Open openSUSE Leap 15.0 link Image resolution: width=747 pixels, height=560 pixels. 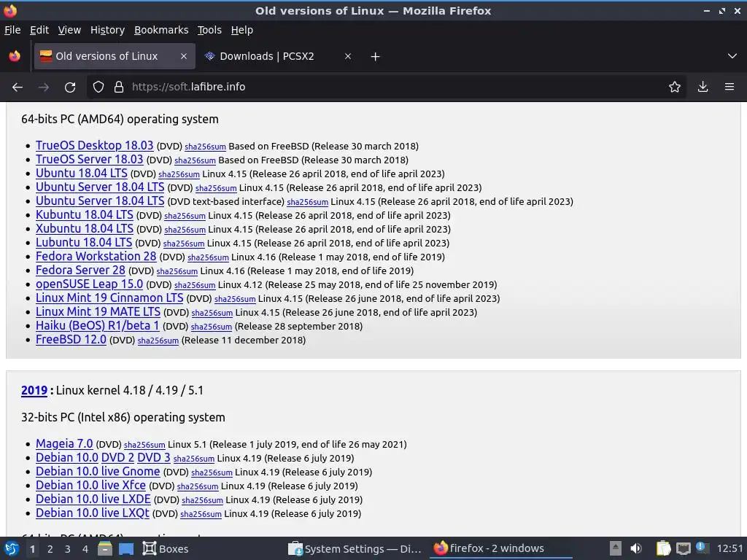(x=89, y=284)
